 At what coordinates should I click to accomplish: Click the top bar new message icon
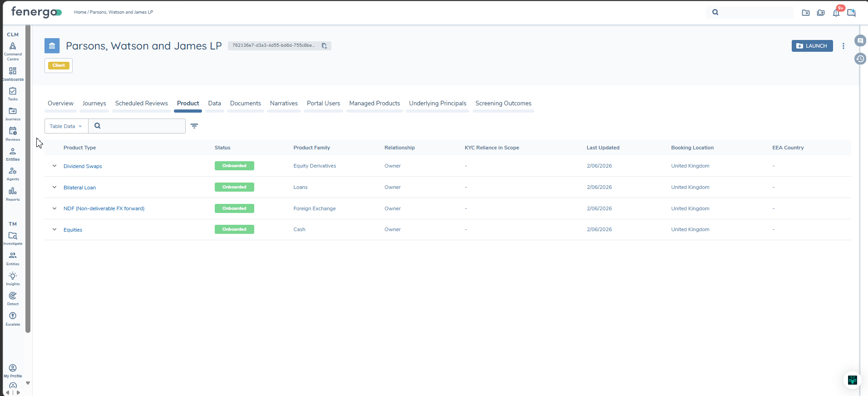coord(852,13)
